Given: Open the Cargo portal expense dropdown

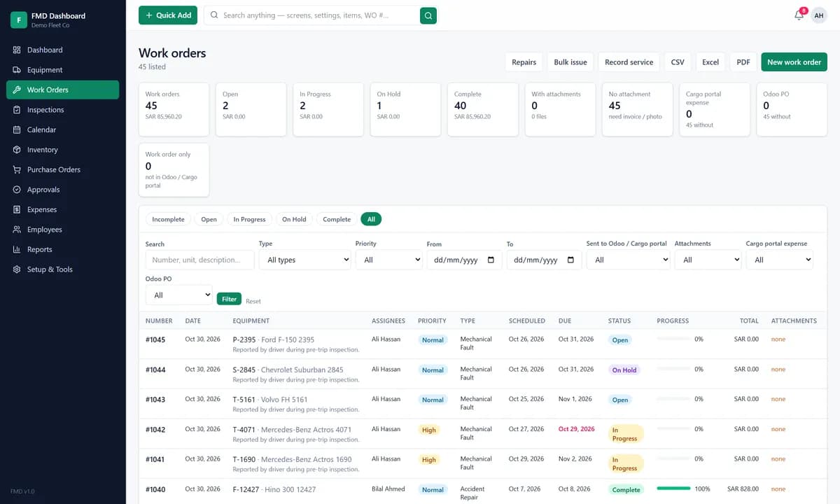Looking at the screenshot, I should [780, 260].
